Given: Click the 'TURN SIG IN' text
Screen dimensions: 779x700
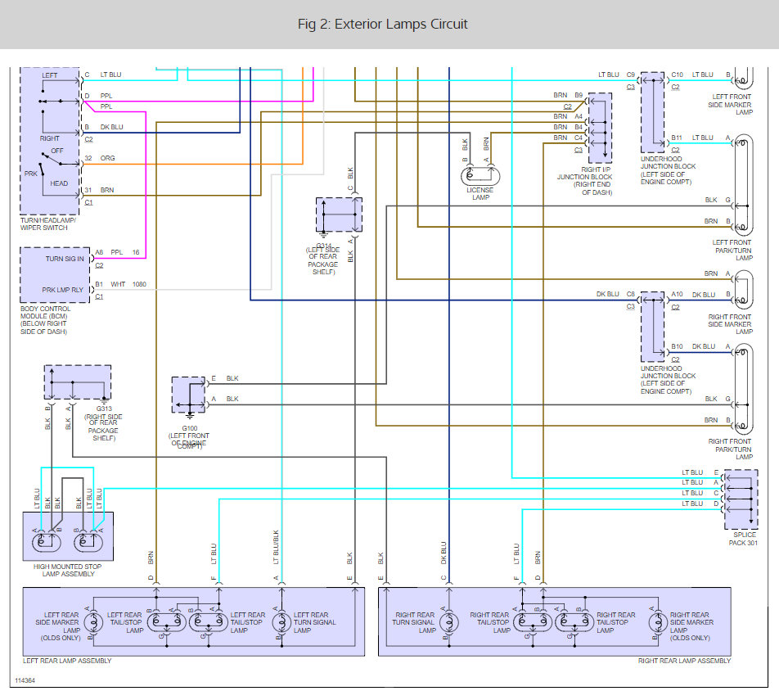Looking at the screenshot, I should click(x=65, y=259).
